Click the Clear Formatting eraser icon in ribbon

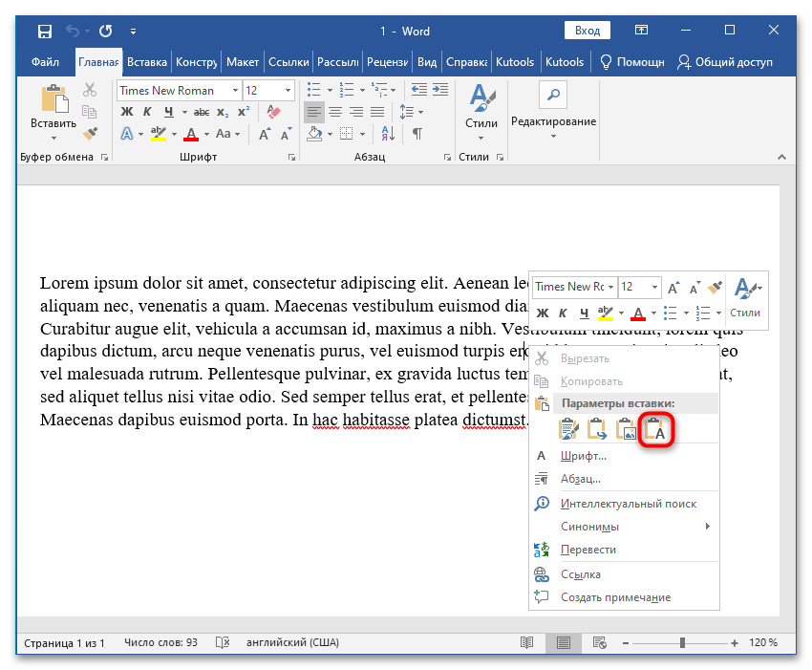274,113
